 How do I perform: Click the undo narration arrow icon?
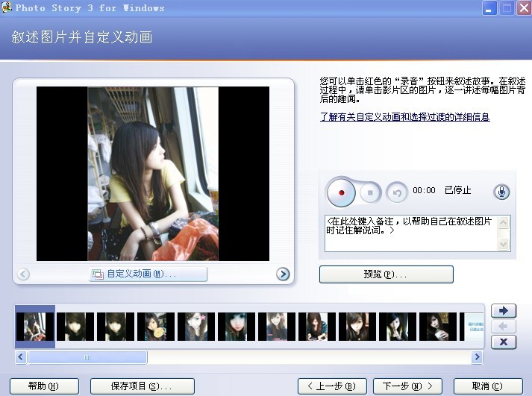398,193
